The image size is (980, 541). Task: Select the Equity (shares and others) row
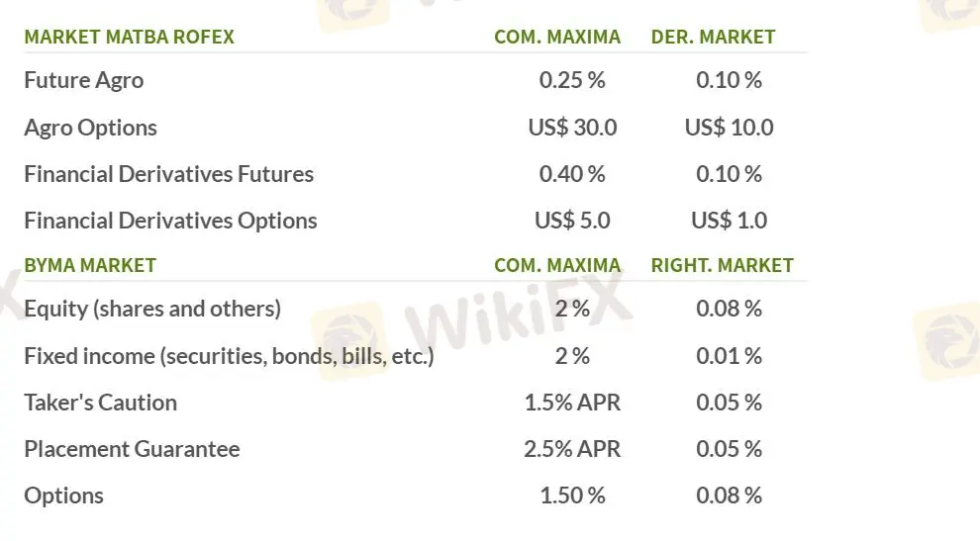click(x=152, y=309)
